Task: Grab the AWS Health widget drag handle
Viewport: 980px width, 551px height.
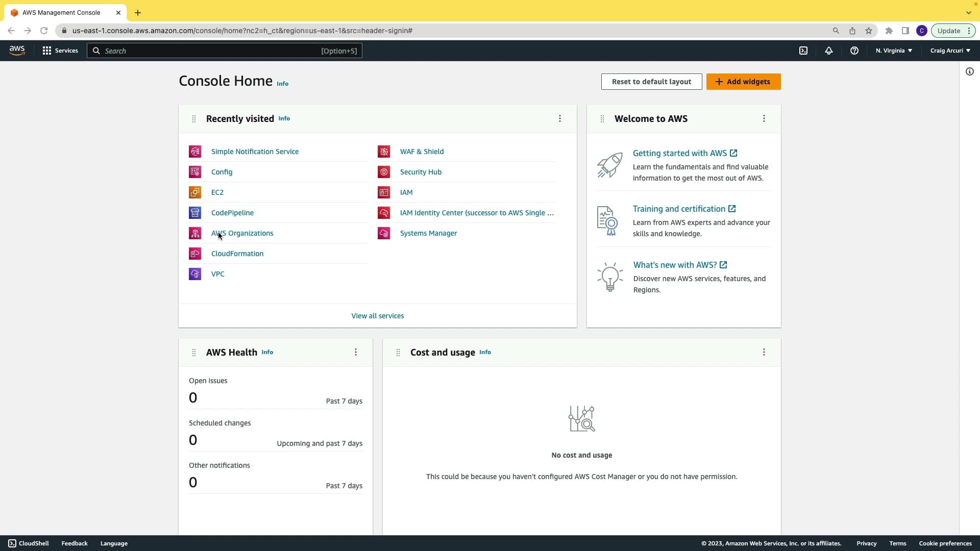Action: pyautogui.click(x=193, y=353)
